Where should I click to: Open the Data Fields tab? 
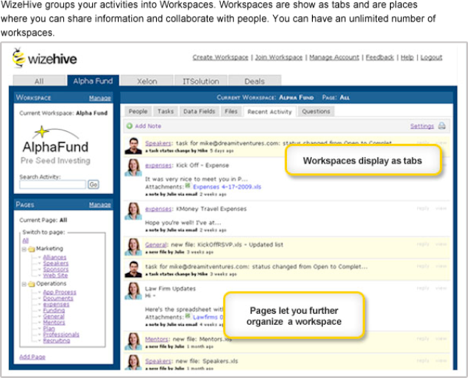(x=199, y=111)
